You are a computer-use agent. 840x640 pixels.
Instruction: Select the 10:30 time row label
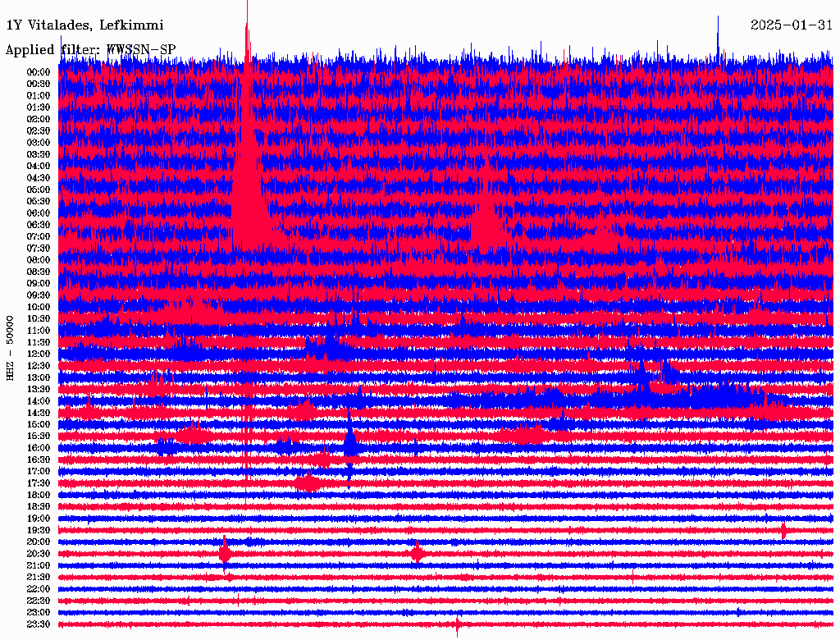pos(39,319)
